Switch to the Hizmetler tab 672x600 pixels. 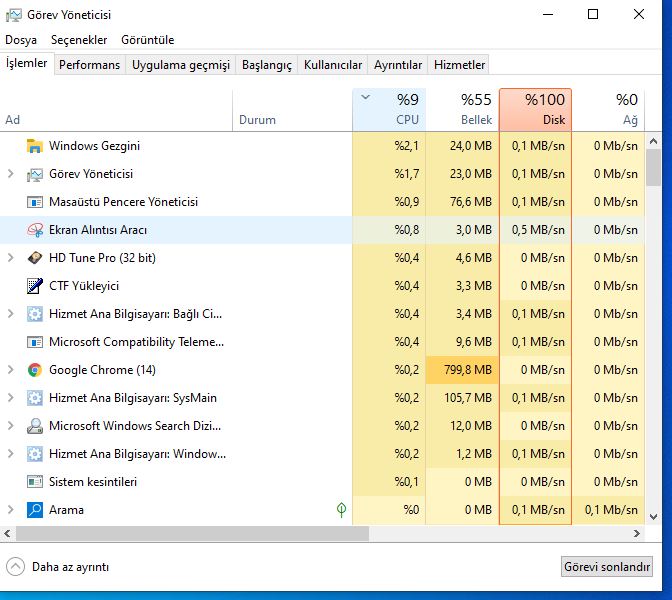459,65
